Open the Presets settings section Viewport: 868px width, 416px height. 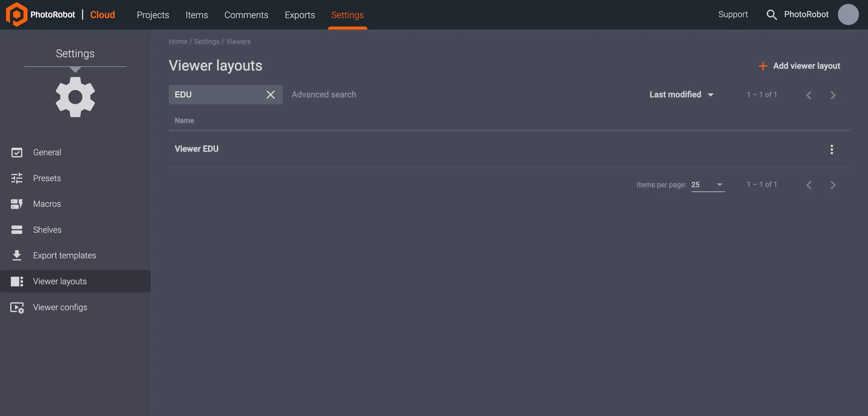pyautogui.click(x=47, y=178)
